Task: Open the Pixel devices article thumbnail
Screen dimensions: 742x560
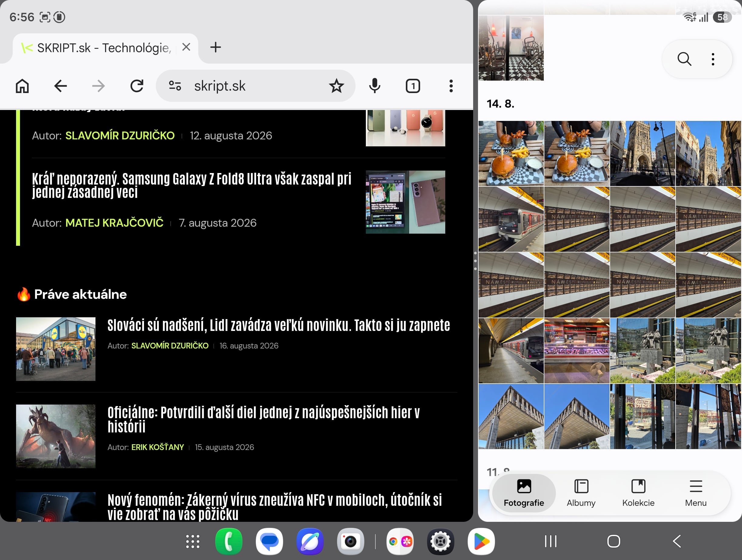Action: pos(405,128)
